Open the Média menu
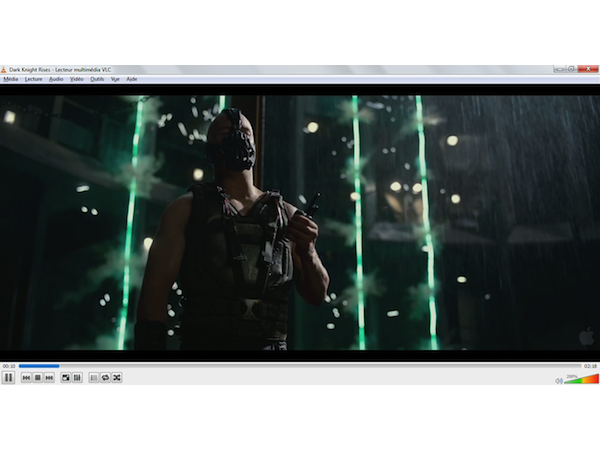Image resolution: width=600 pixels, height=450 pixels. pyautogui.click(x=11, y=79)
